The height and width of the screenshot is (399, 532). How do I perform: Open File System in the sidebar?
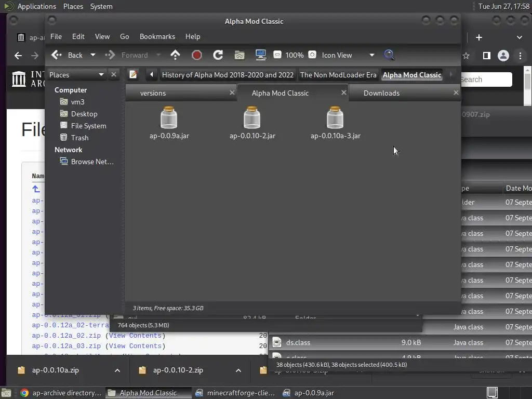pos(88,126)
